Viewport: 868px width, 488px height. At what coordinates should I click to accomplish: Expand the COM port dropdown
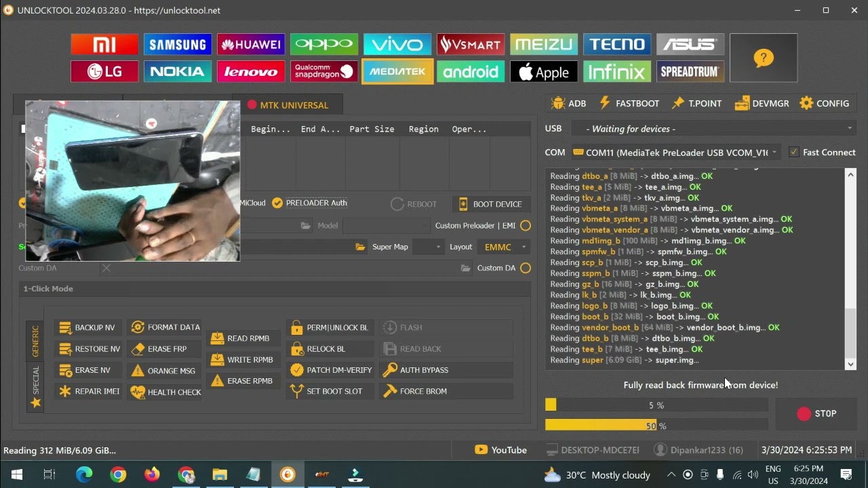click(x=675, y=152)
